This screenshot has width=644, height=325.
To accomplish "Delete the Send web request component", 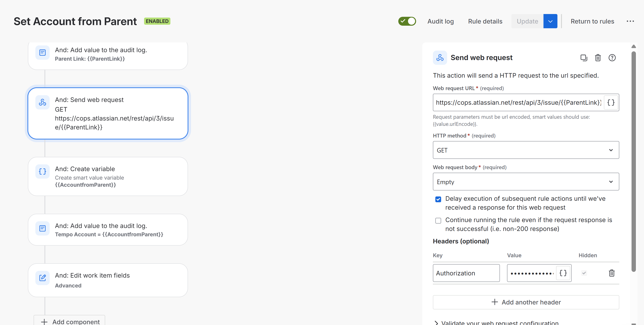I will tap(598, 58).
